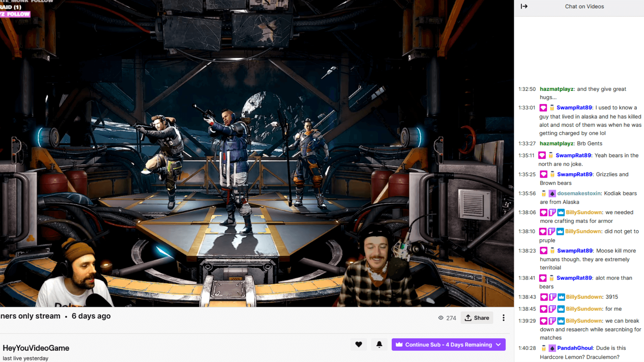
Task: Click the purple badge beside PandahGhoul
Action: point(552,349)
